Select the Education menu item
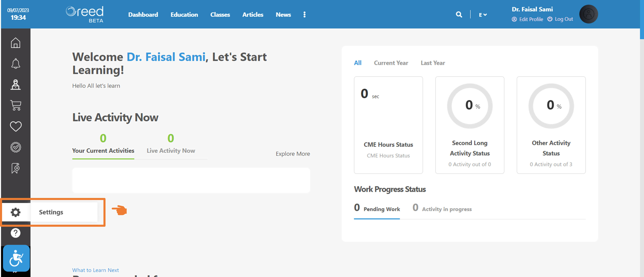This screenshot has height=277, width=644. pos(184,14)
